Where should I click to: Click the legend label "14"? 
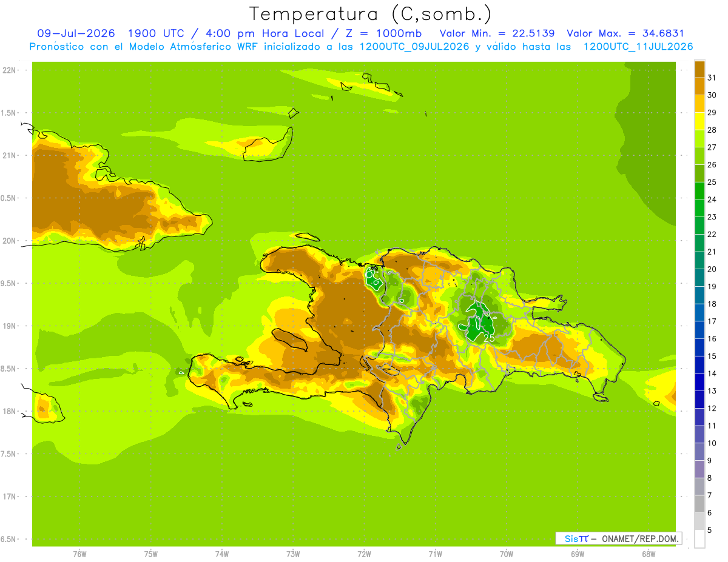pyautogui.click(x=712, y=373)
